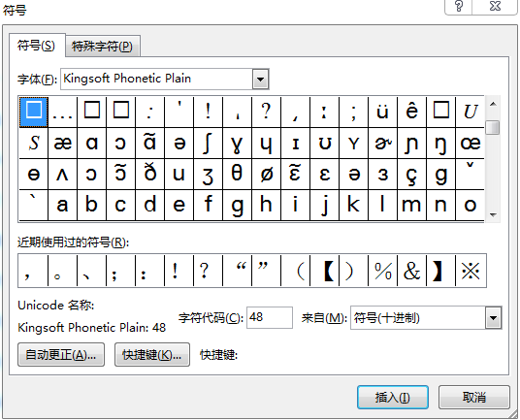
Task: Select the ɥ (turned h) phonetic symbol
Action: [266, 144]
